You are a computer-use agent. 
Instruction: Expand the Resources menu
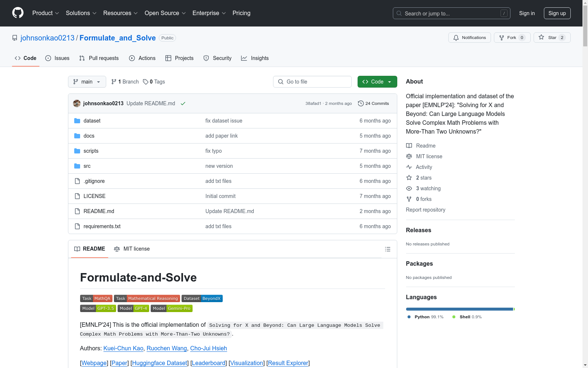coord(121,13)
